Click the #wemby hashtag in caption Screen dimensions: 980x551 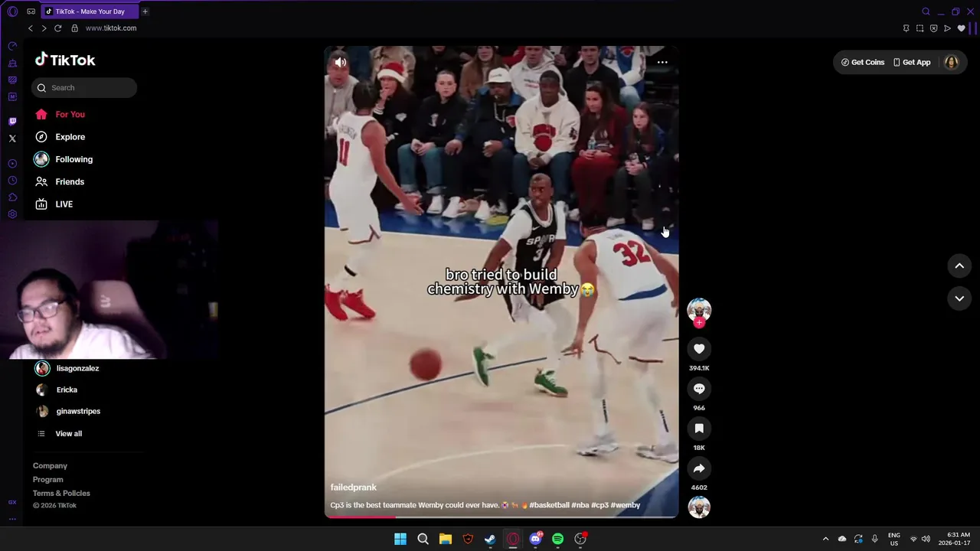(626, 505)
